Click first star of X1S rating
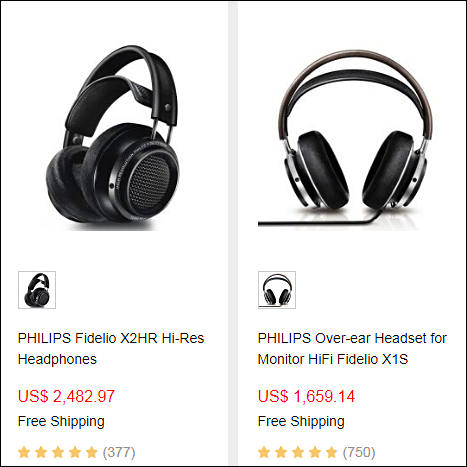The height and width of the screenshot is (467, 467). [264, 452]
